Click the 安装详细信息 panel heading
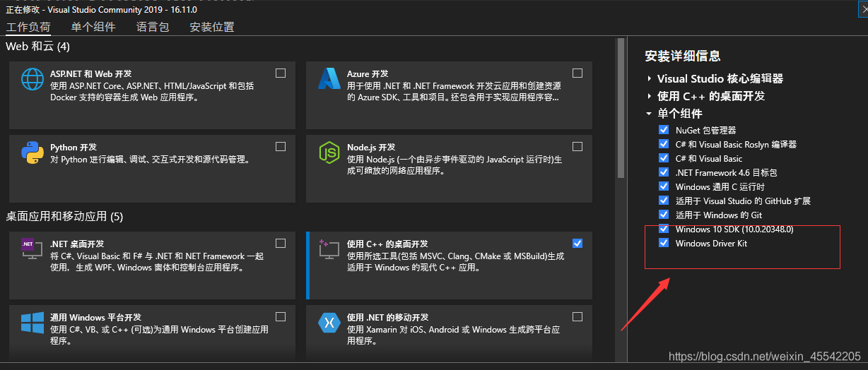The image size is (868, 370). [683, 56]
